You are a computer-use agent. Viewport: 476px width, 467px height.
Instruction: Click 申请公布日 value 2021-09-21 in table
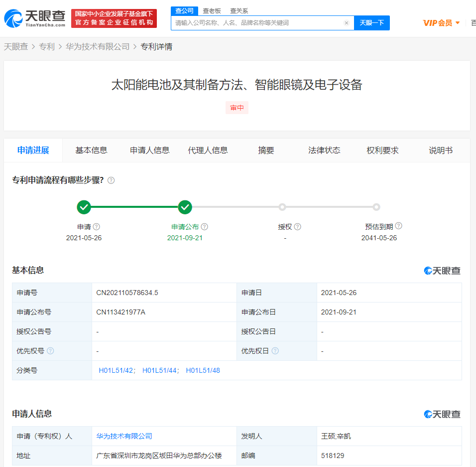(339, 312)
